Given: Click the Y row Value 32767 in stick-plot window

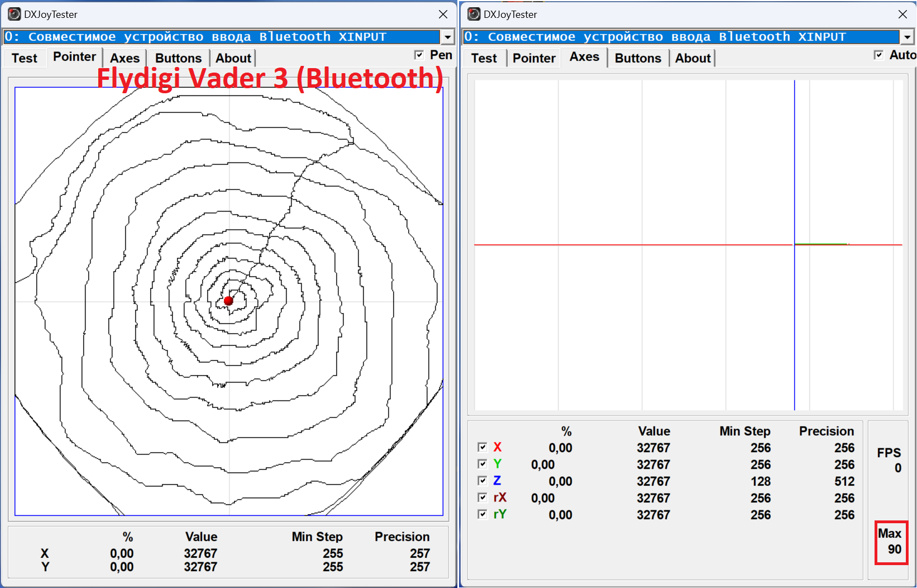Looking at the screenshot, I should 200,567.
